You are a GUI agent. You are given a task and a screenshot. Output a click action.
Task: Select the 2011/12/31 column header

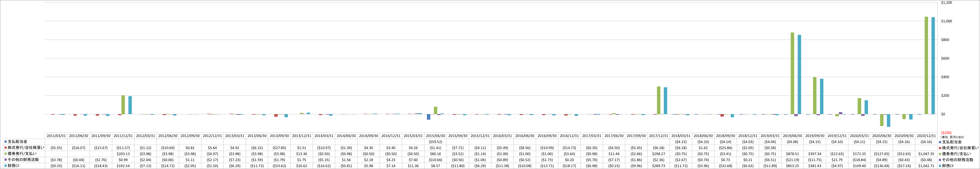tap(123, 136)
